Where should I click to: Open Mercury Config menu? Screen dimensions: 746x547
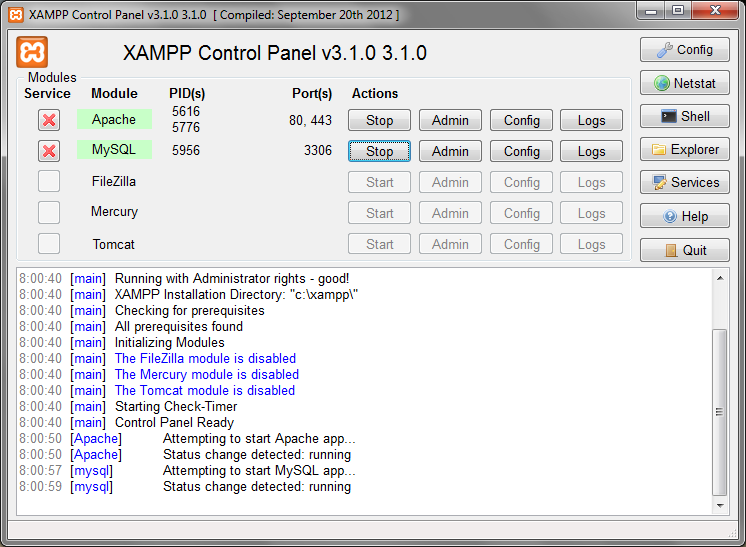click(x=521, y=213)
